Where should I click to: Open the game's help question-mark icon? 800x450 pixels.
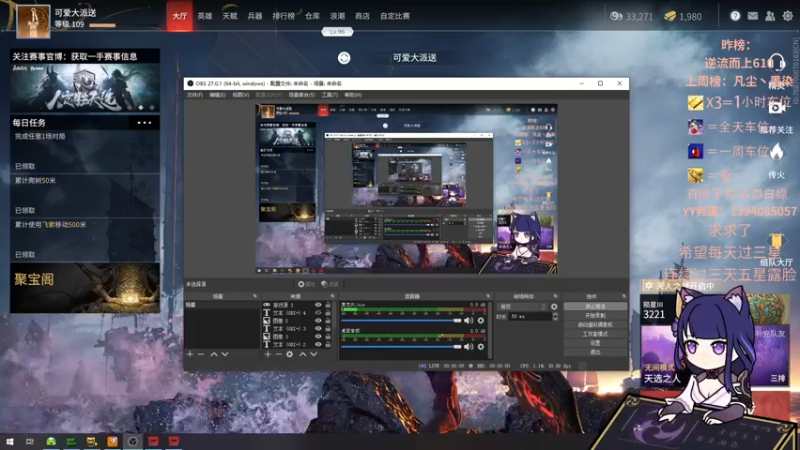pos(735,16)
